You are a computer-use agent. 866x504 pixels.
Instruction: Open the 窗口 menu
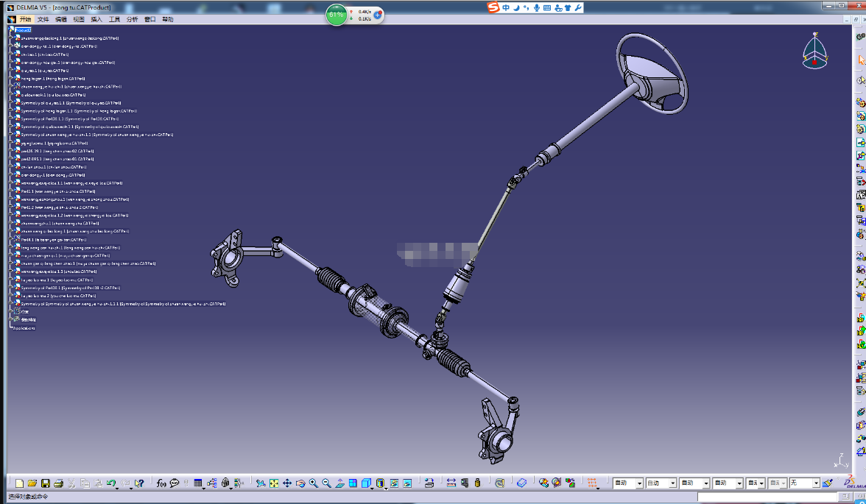point(149,19)
